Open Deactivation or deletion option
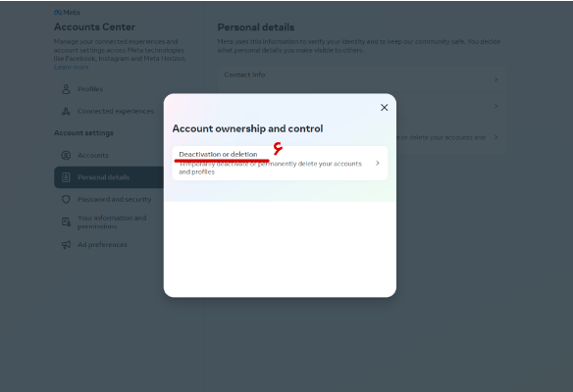This screenshot has width=573, height=392. pos(280,163)
